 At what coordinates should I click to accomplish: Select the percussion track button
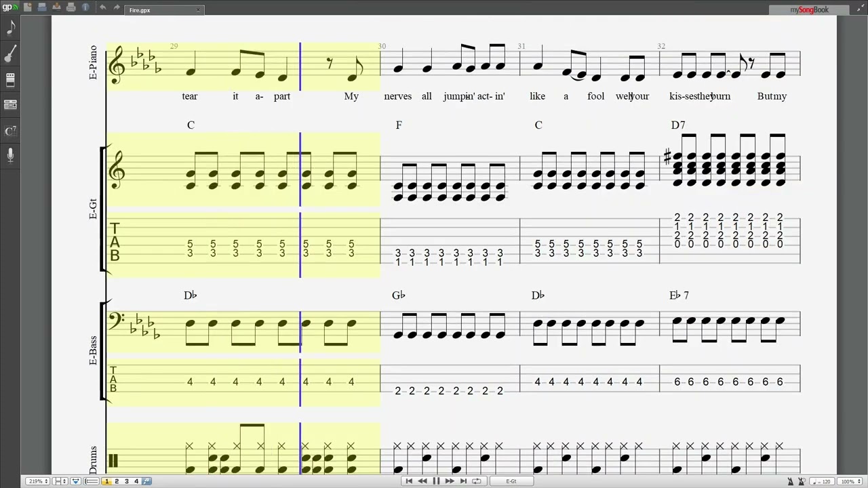pyautogui.click(x=146, y=481)
